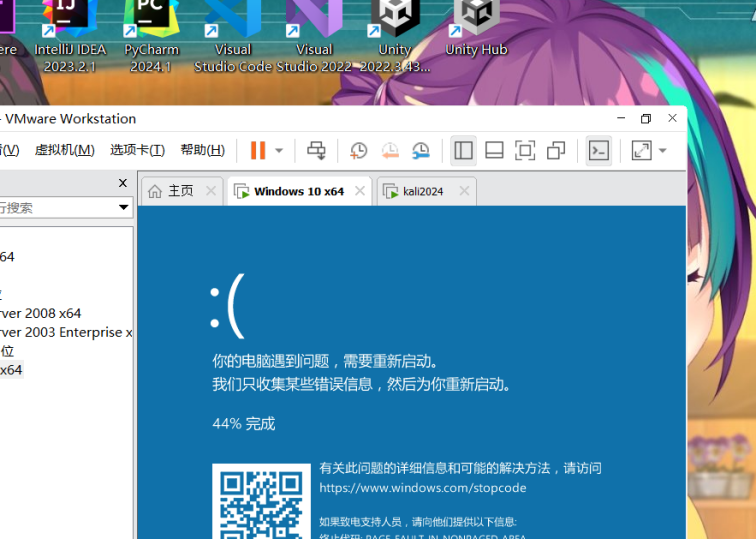Open IntelliJ IDEA 2023.2.1 desktop shortcut
Viewport: 756px width, 539px height.
(70, 36)
